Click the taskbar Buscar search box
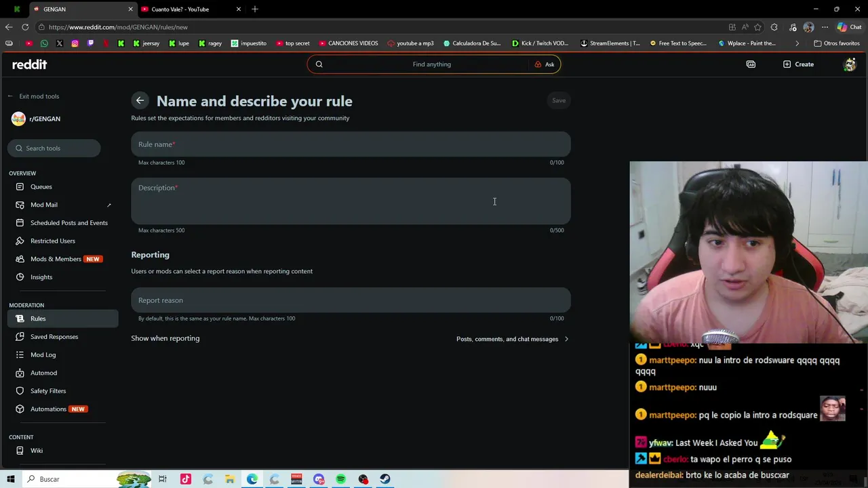The width and height of the screenshot is (868, 488). tap(87, 479)
